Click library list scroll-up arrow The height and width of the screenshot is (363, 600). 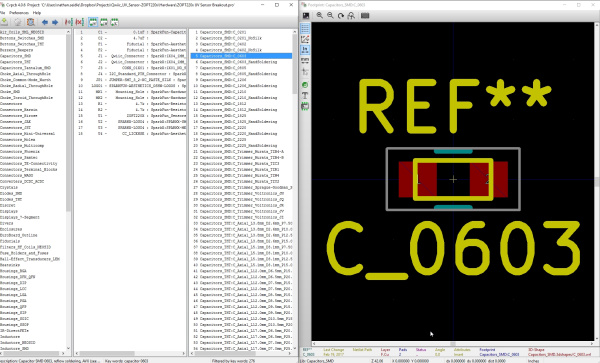coord(68,32)
